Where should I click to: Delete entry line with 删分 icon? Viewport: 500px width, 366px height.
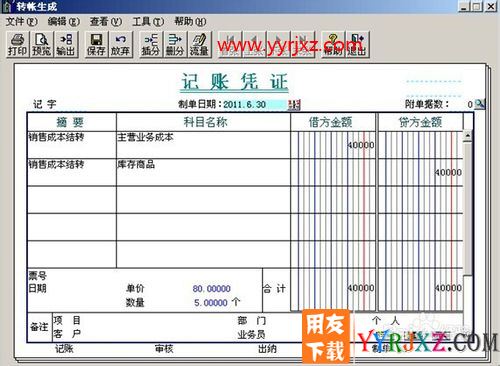coord(175,45)
